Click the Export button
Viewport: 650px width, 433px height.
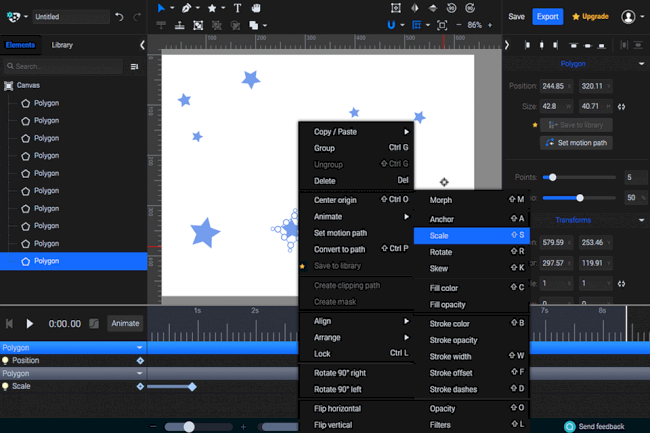[547, 17]
